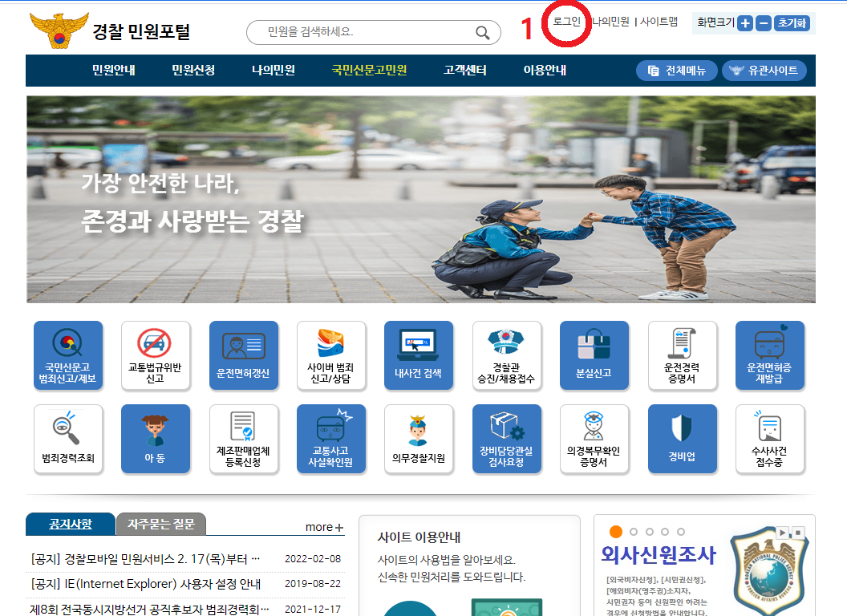Click the 외사신원조사 police badge emblem
This screenshot has width=847, height=616.
[769, 573]
